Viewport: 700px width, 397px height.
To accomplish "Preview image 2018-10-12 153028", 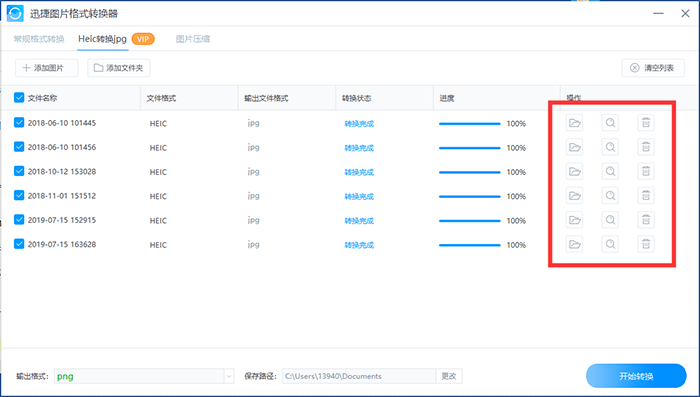I will coord(610,171).
